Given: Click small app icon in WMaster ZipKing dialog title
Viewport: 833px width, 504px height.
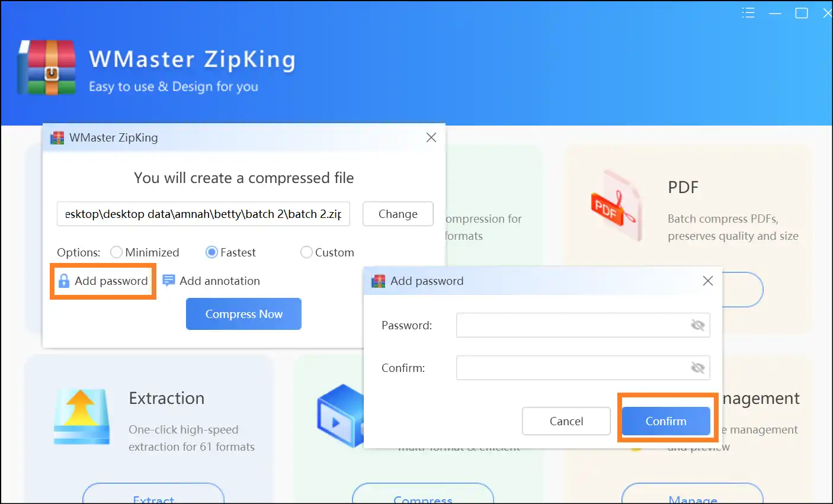Looking at the screenshot, I should [57, 137].
